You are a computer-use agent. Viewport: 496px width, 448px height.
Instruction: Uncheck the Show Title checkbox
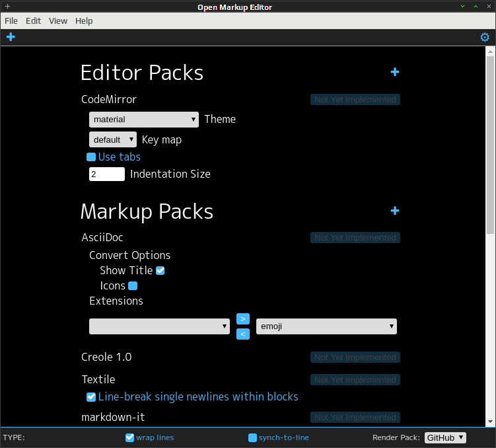(160, 270)
